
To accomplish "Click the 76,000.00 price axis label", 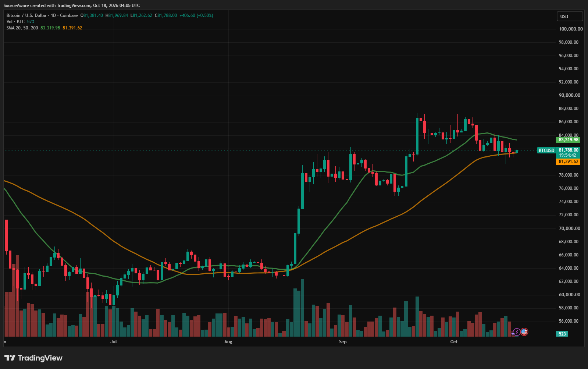I will point(569,188).
